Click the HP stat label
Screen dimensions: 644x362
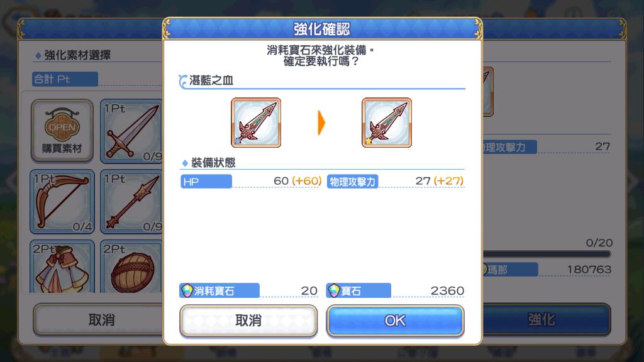(x=206, y=182)
